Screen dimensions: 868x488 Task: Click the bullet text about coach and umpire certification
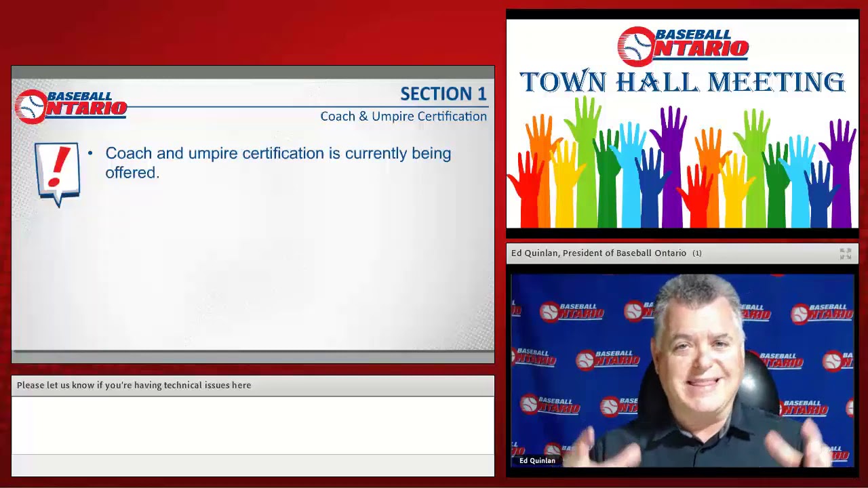278,163
